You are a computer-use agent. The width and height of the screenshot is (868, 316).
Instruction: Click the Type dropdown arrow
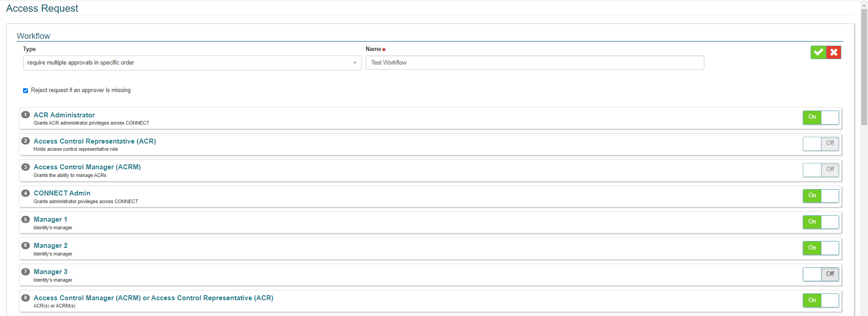[x=355, y=63]
